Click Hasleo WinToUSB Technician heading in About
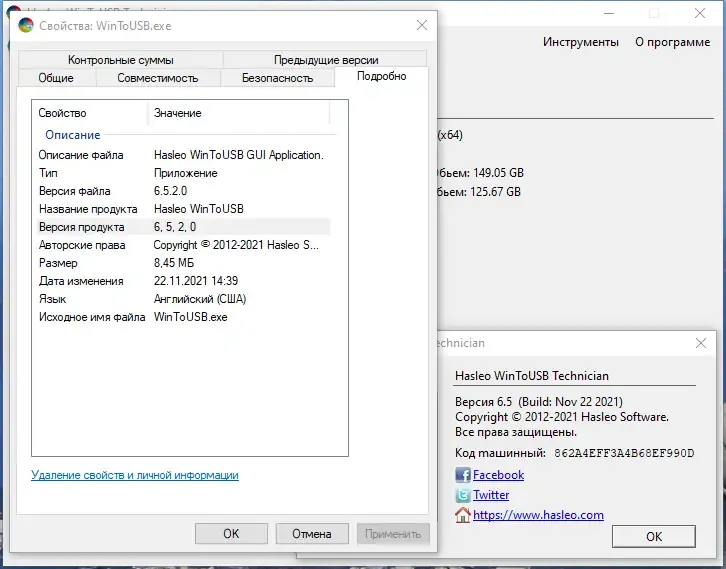Screen dimensions: 726x569 click(x=532, y=376)
